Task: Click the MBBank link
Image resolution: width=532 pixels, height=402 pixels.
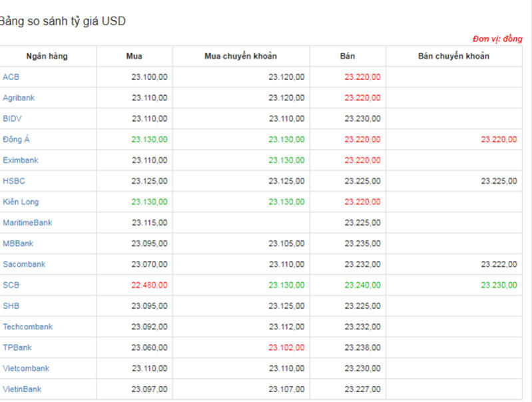Action: tap(18, 244)
